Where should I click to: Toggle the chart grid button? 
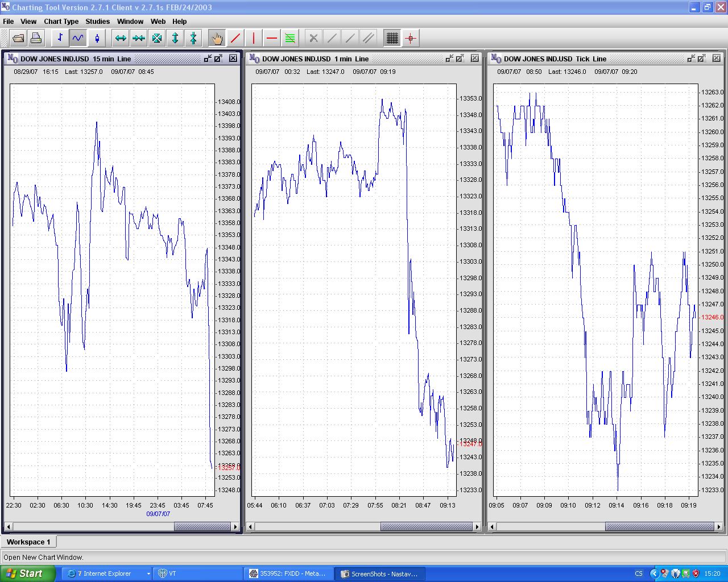[392, 38]
